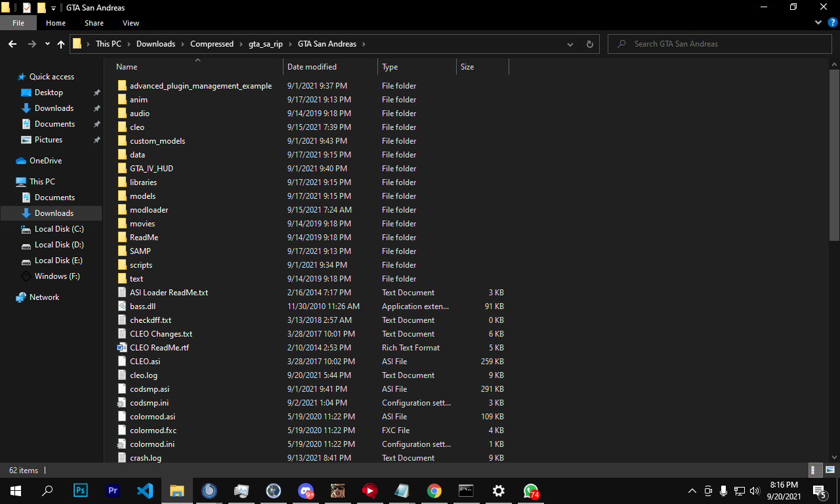This screenshot has width=840, height=504.
Task: Select advanced_plugin_management_example folder
Action: click(200, 86)
